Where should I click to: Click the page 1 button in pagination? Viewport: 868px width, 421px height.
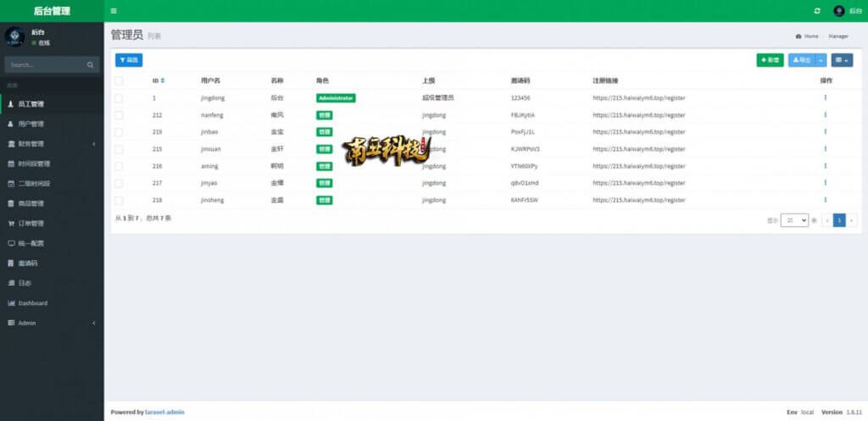[x=839, y=220]
